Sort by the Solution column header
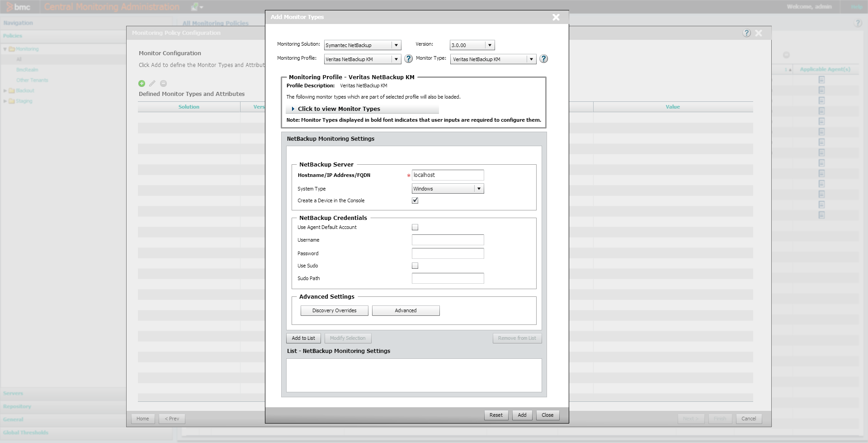Image resolution: width=868 pixels, height=443 pixels. [x=189, y=107]
